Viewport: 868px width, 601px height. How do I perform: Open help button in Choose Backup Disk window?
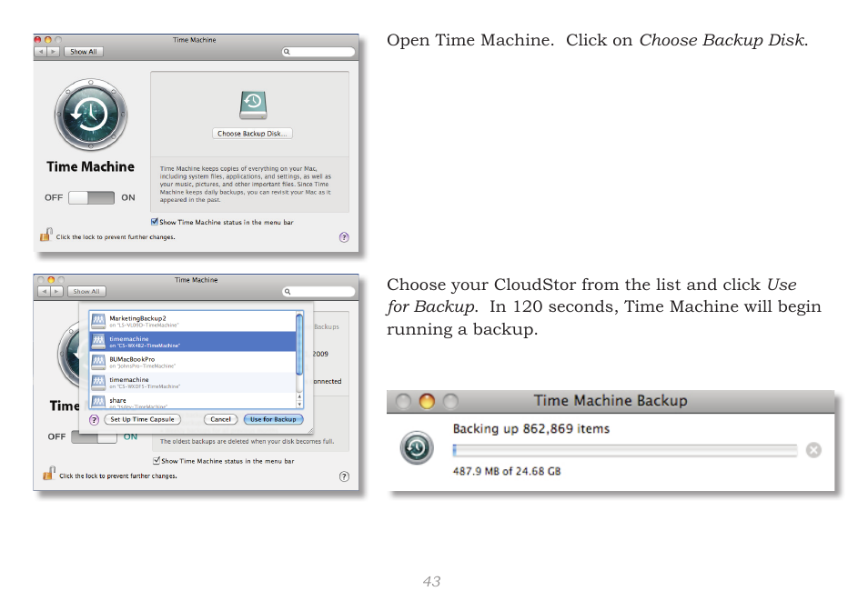pyautogui.click(x=344, y=237)
